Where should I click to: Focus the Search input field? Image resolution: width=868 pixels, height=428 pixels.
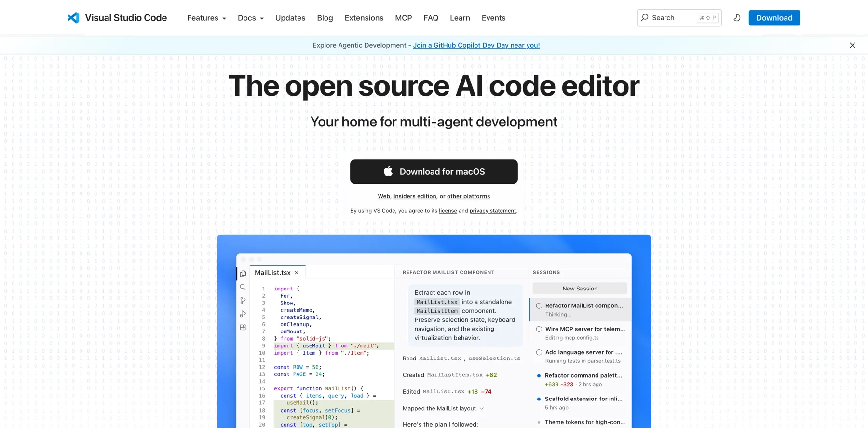679,18
